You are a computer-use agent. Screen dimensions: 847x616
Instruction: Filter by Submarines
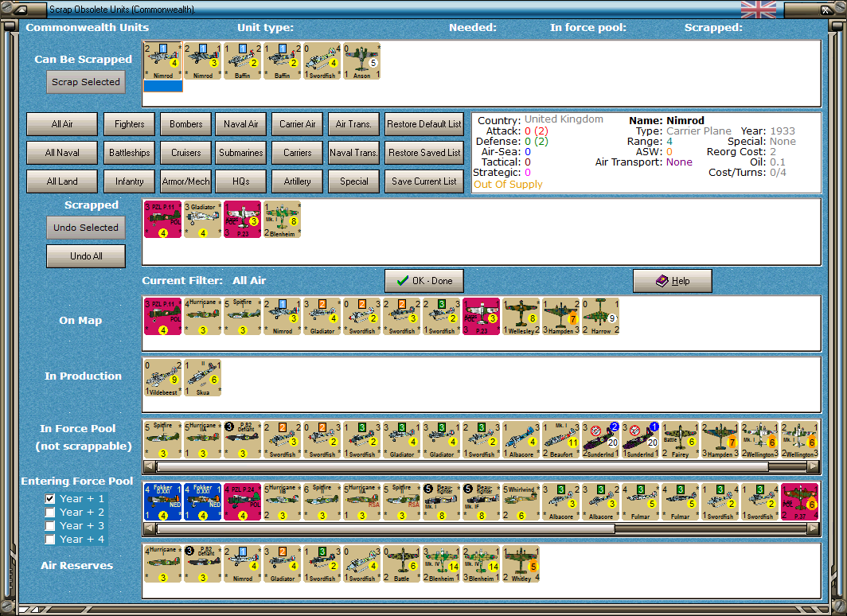point(241,153)
